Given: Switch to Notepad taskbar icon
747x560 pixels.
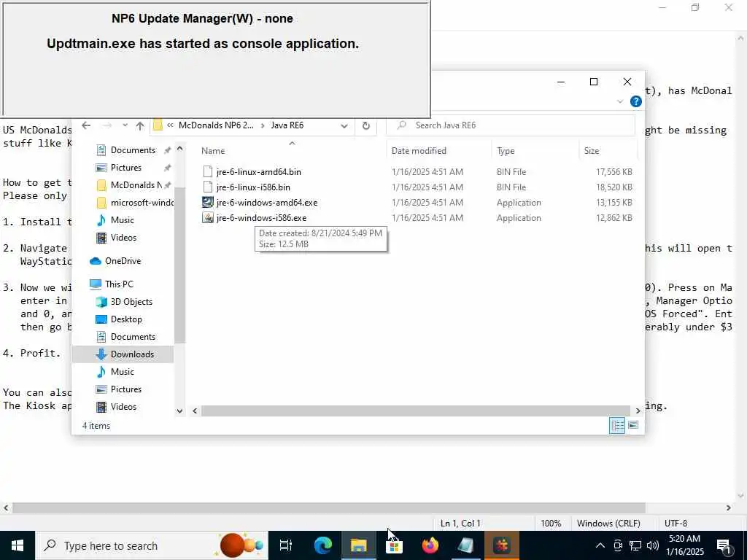Looking at the screenshot, I should 465,545.
